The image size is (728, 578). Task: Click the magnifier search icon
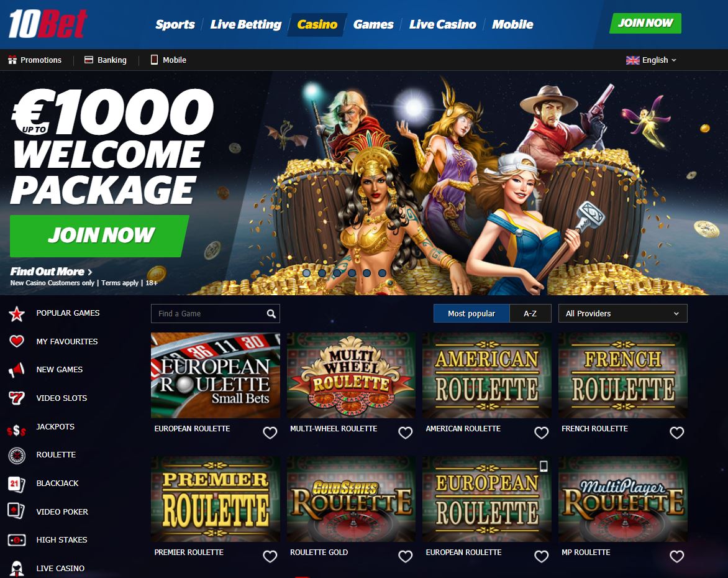tap(271, 314)
